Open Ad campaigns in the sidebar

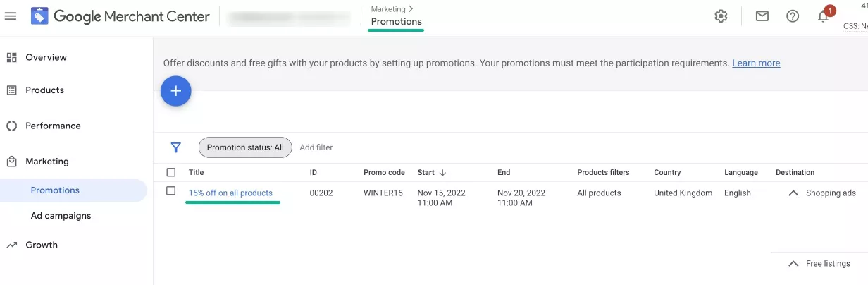61,216
